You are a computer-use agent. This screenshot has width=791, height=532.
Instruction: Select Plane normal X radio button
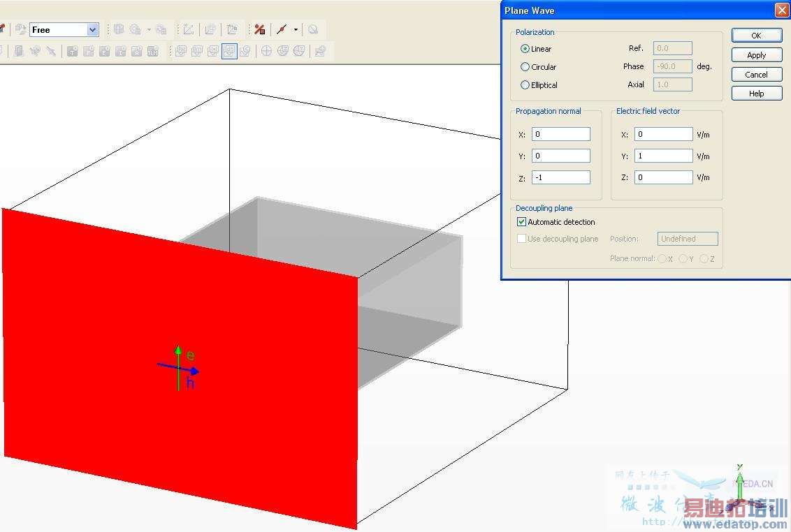[662, 259]
